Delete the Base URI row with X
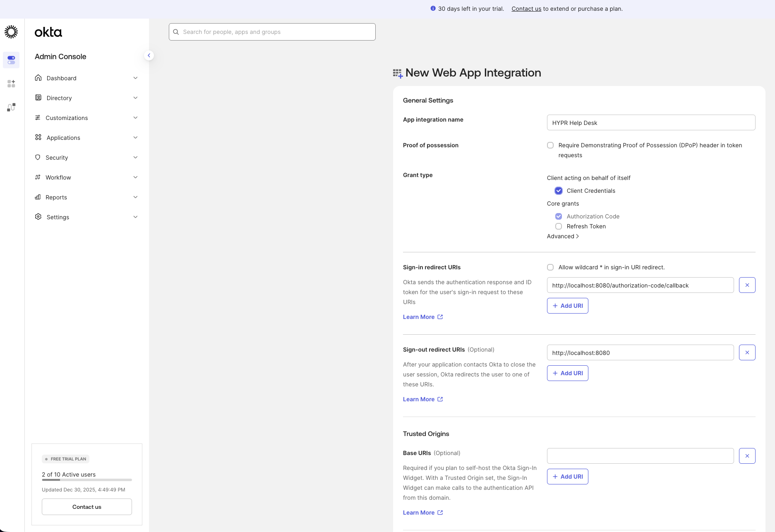Viewport: 775px width, 532px height. pyautogui.click(x=747, y=456)
